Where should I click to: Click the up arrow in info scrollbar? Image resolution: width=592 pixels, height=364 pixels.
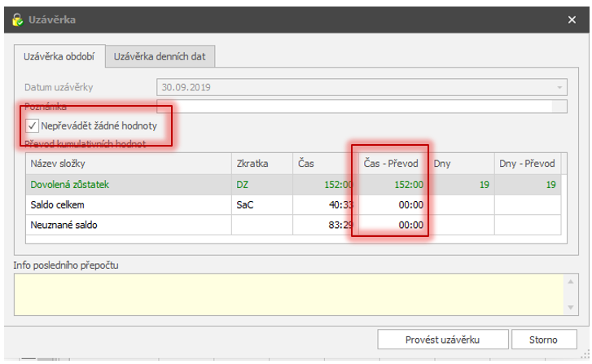coord(571,282)
